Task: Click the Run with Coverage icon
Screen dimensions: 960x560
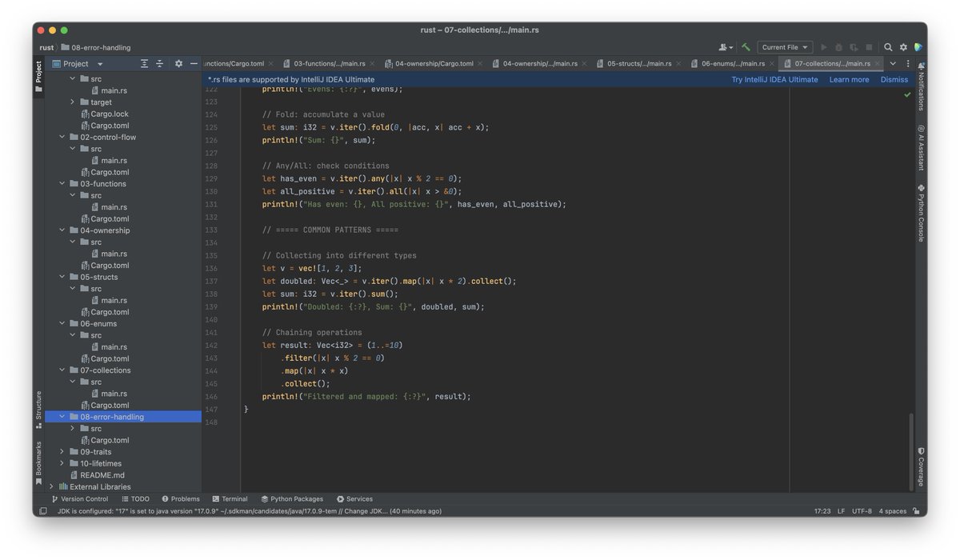Action: click(x=854, y=47)
